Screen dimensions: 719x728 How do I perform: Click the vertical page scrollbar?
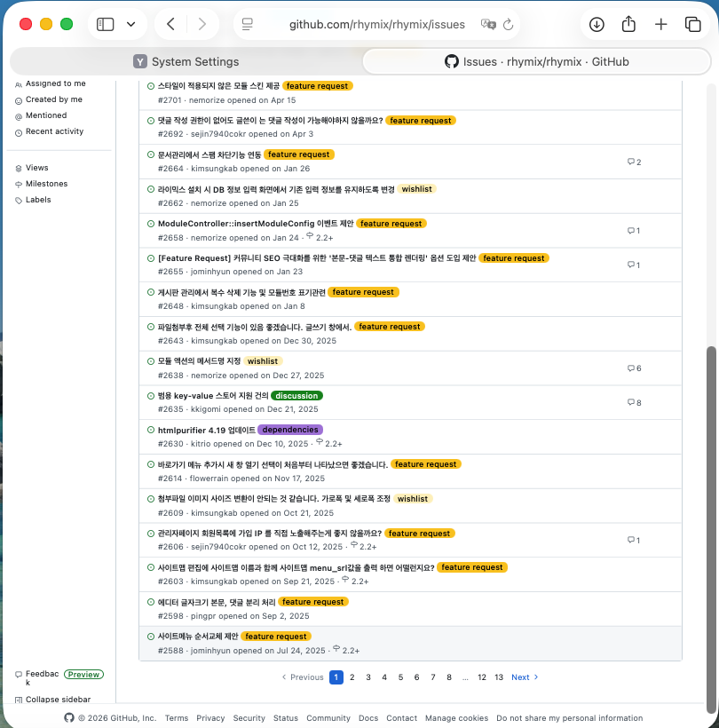coord(711,529)
